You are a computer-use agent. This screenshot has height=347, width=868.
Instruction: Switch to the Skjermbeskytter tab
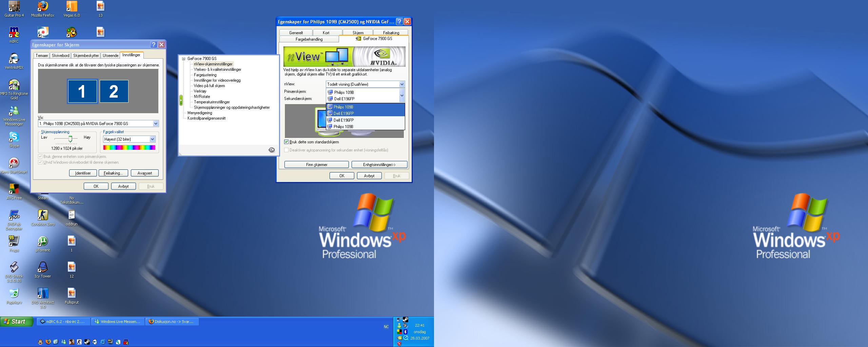86,56
